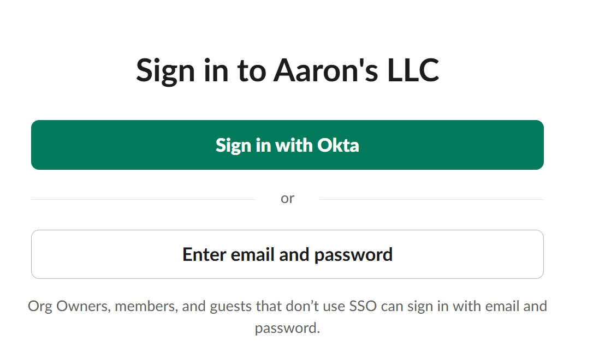Click the 'or' divider text

click(x=288, y=198)
